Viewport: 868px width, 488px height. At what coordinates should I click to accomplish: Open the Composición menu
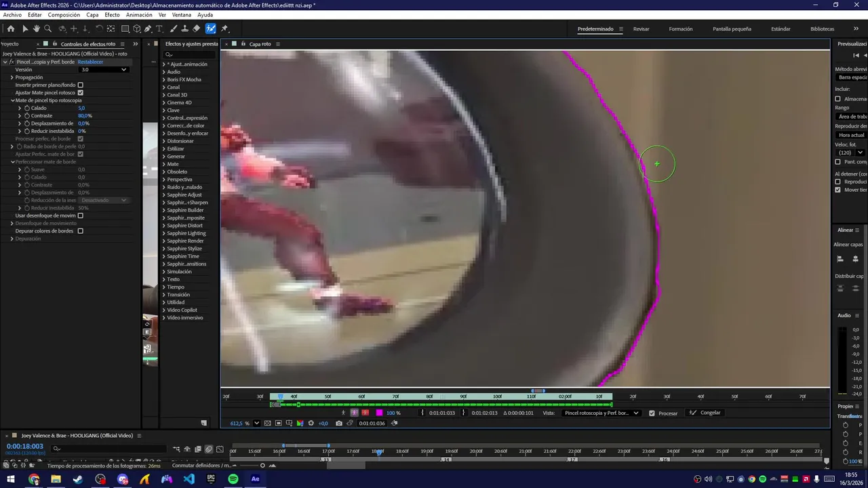click(x=64, y=15)
